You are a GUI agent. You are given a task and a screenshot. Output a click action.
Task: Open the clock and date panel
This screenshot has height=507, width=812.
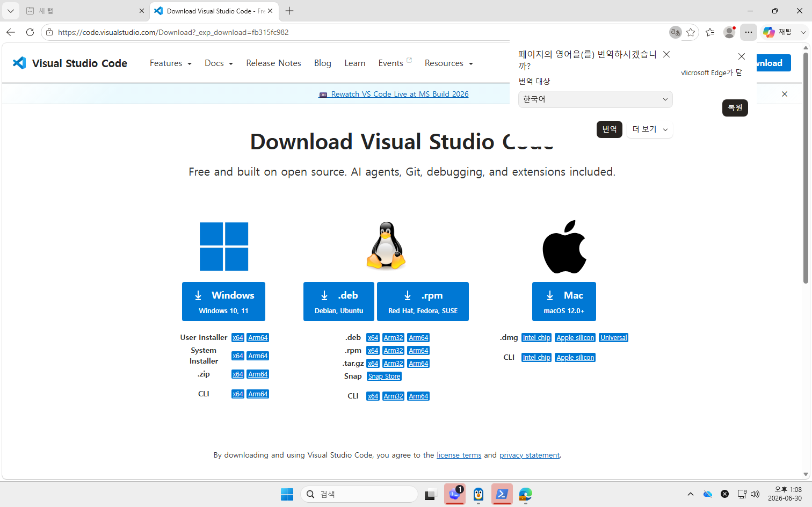click(x=785, y=494)
